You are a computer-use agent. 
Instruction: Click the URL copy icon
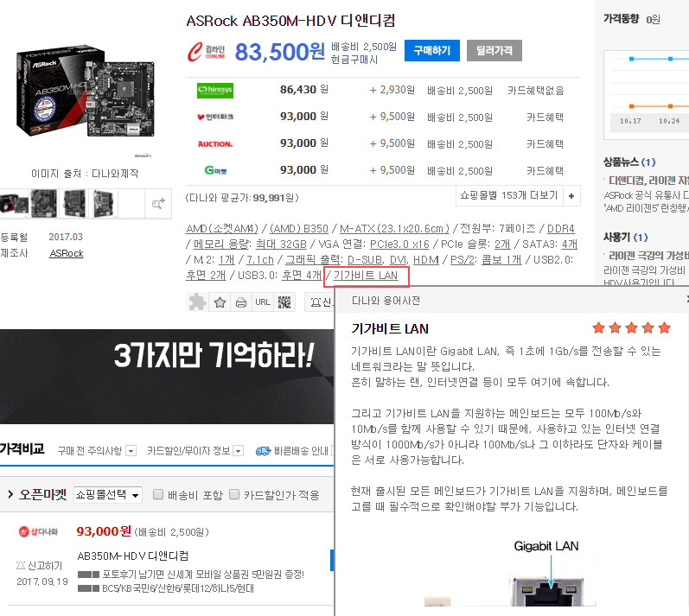263,302
